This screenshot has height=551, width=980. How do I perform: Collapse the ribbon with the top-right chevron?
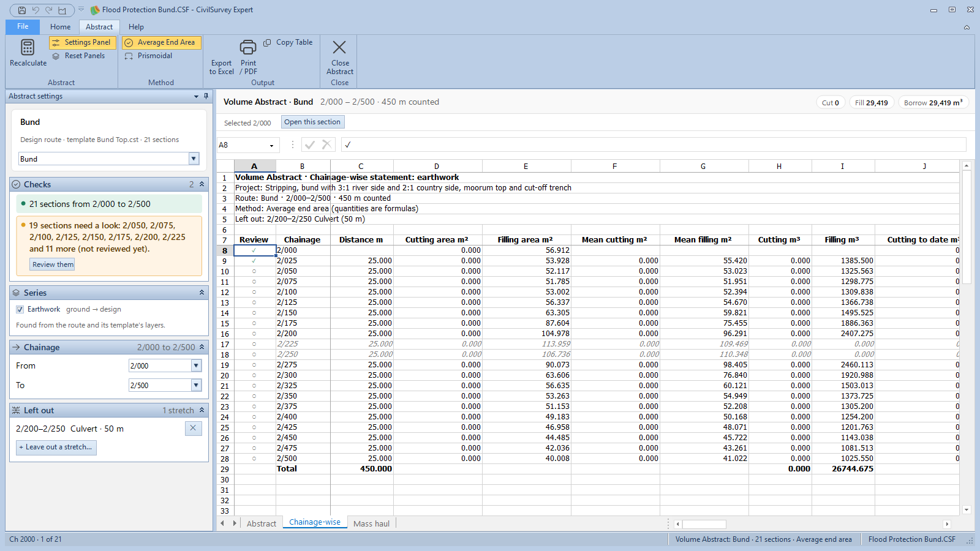point(967,27)
